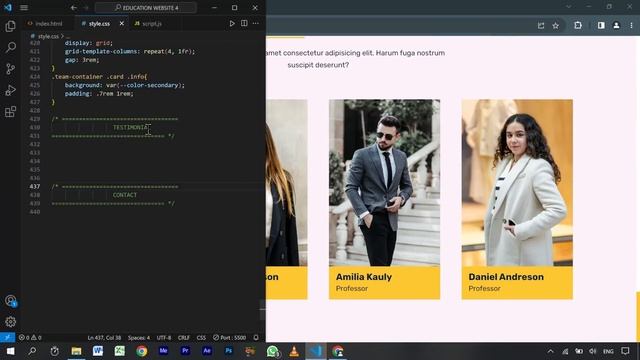Screen dimensions: 640x360
Task: Open the Accounts menu in activity bar
Action: [10, 301]
